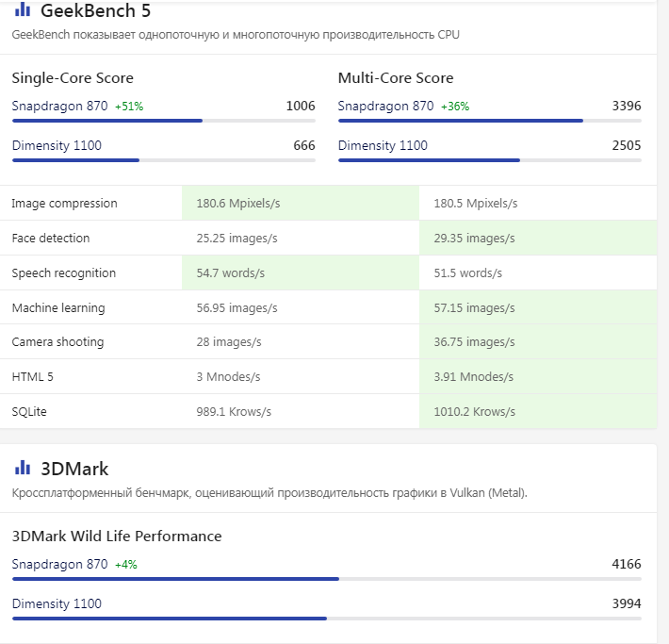The image size is (669, 644).
Task: Click the 57.15 images/s cell
Action: click(538, 308)
